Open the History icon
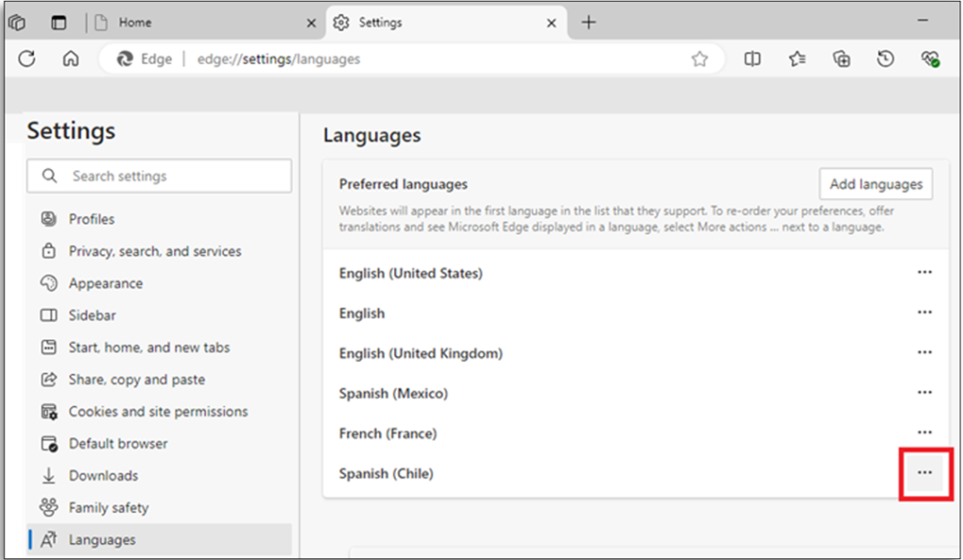Viewport: 963px width, 560px height. pos(885,59)
